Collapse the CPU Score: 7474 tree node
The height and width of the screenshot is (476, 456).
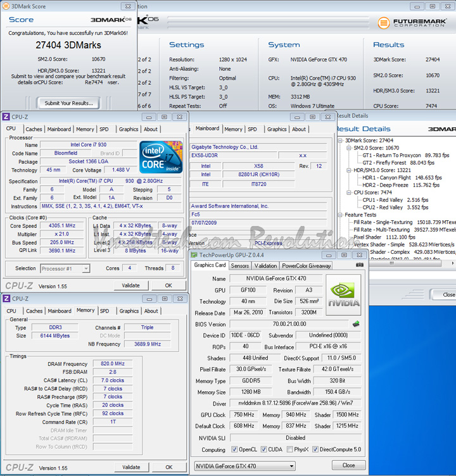tap(349, 192)
